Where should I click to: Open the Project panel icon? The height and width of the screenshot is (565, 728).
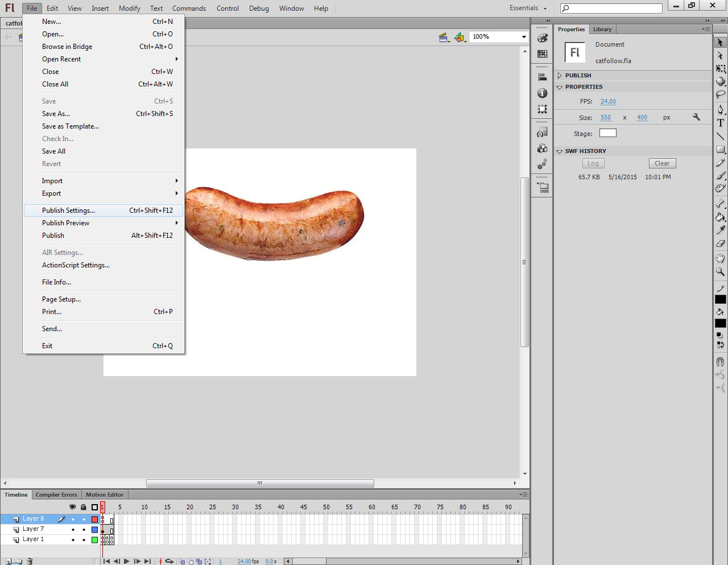[543, 187]
